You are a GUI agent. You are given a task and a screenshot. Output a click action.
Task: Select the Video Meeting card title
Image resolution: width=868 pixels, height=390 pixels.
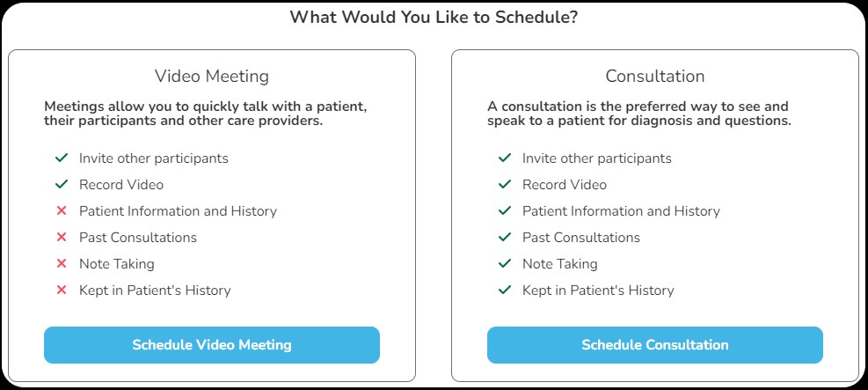[x=212, y=77]
